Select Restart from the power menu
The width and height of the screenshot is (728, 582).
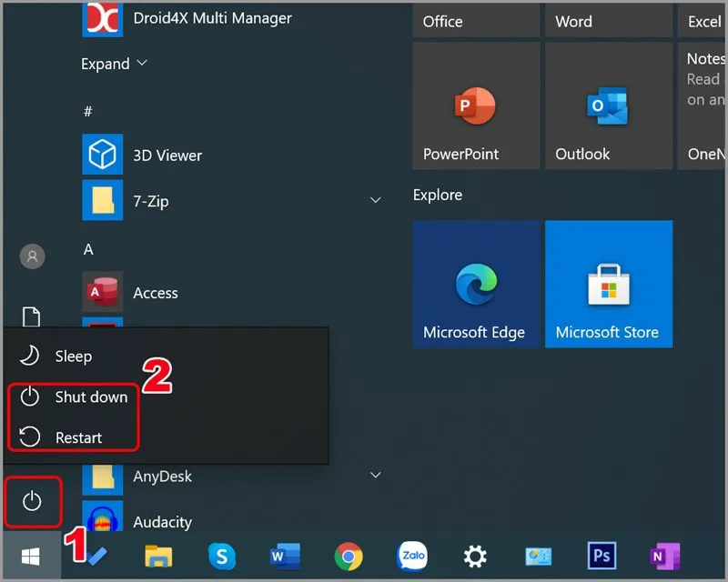(x=78, y=437)
